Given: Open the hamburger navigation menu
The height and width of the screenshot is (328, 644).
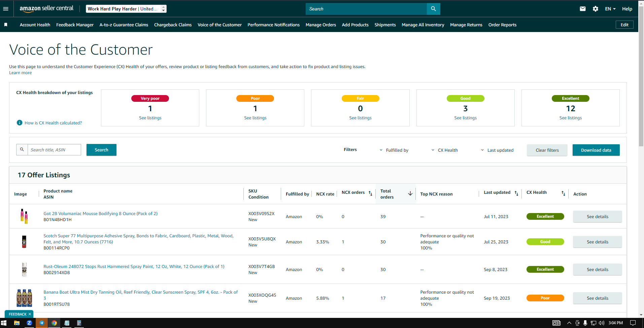Looking at the screenshot, I should [6, 9].
